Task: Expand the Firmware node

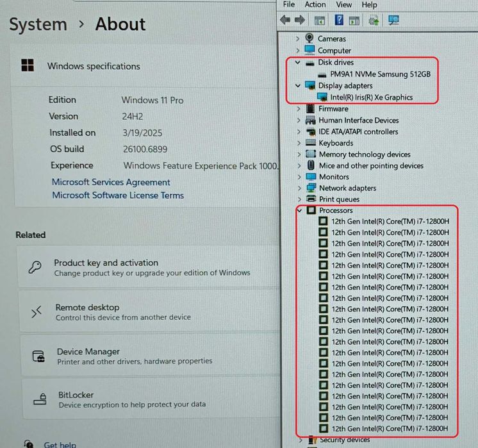Action: [x=299, y=108]
